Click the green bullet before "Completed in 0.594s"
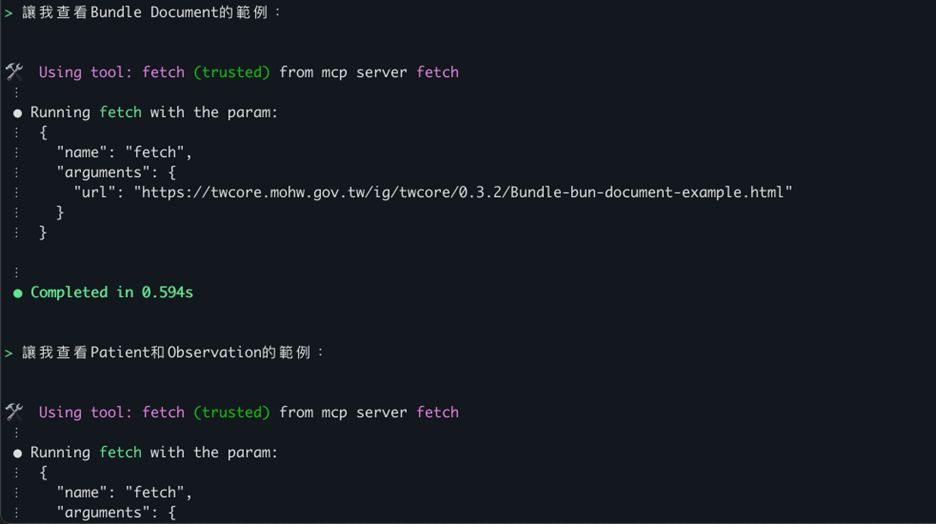 (x=18, y=293)
